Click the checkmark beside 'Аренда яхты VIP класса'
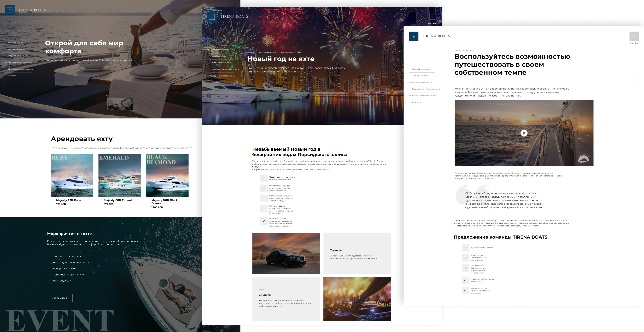Image resolution: width=644 pixels, height=332 pixels. [x=465, y=248]
